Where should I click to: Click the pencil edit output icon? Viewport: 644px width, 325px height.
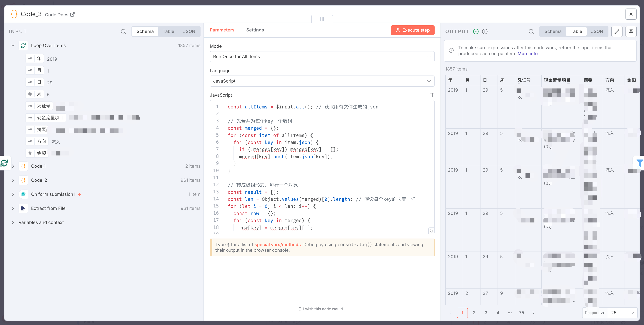tap(617, 31)
